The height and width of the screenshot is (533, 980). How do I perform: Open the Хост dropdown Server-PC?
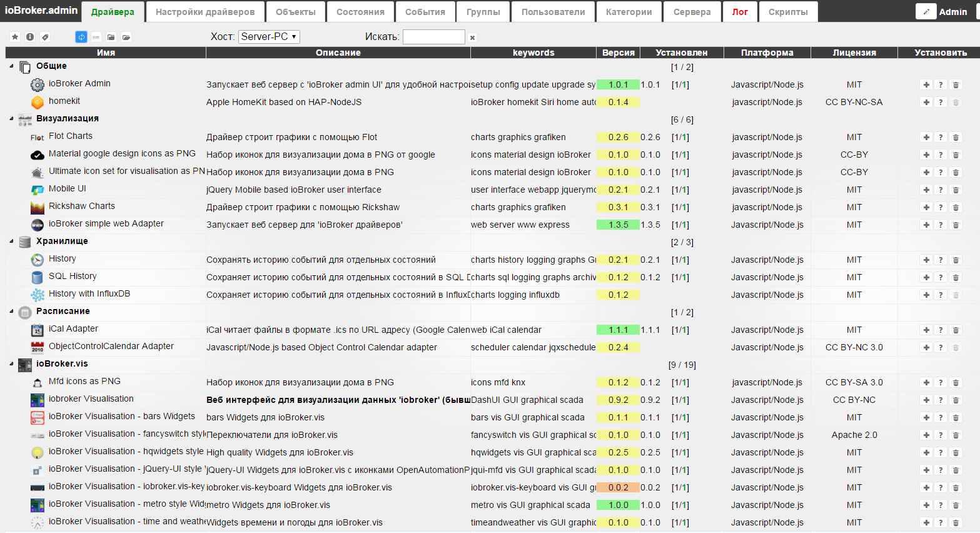click(269, 37)
